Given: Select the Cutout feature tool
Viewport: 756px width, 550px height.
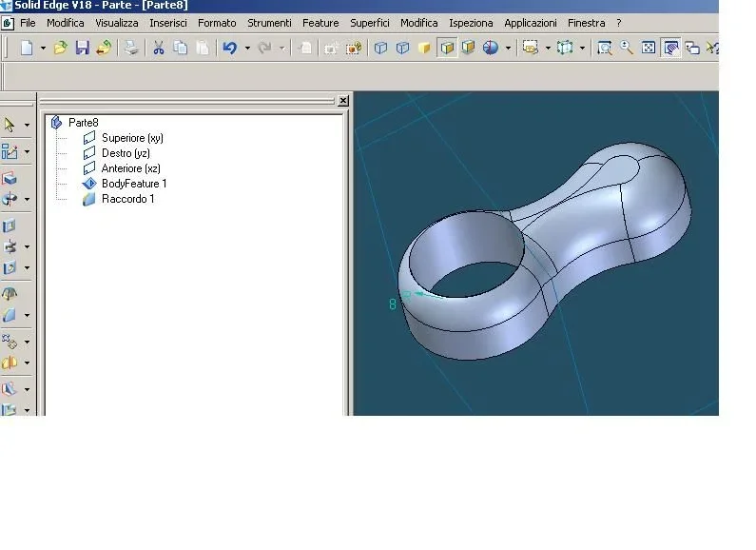Looking at the screenshot, I should click(10, 226).
